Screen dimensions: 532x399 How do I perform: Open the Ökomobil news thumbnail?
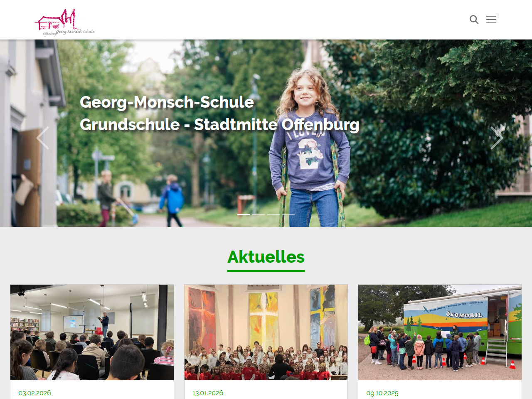(440, 332)
